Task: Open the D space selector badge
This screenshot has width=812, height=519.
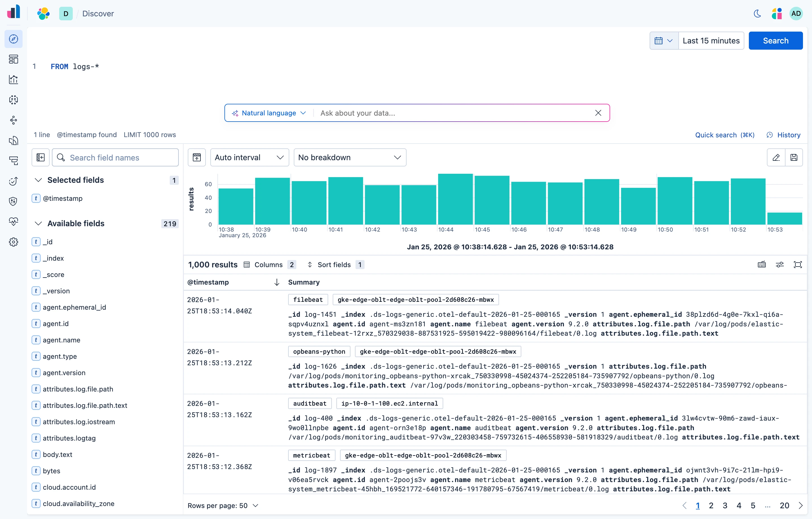Action: (66, 14)
